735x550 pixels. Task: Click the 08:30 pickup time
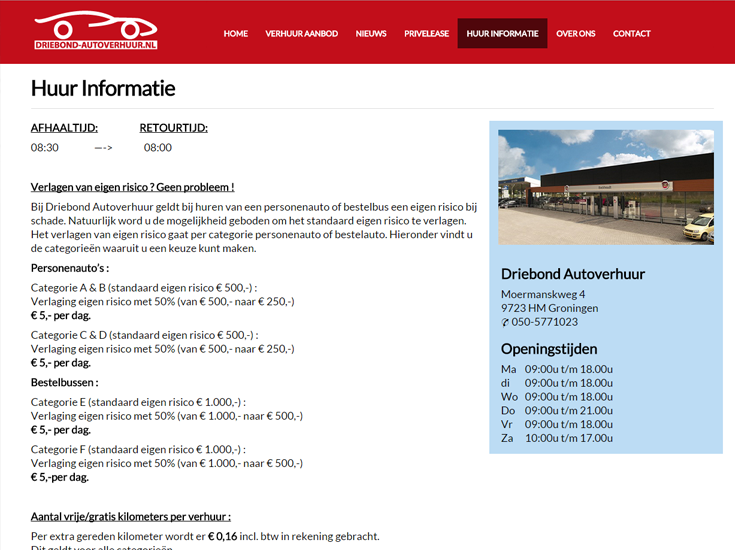tap(45, 148)
